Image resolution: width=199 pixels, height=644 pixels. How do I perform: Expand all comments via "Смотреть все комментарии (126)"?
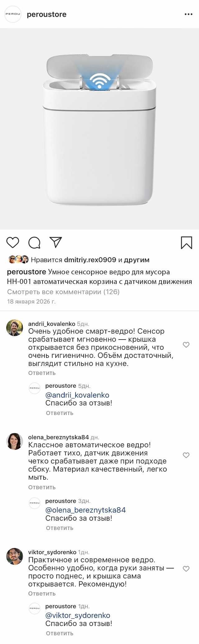[x=63, y=292]
